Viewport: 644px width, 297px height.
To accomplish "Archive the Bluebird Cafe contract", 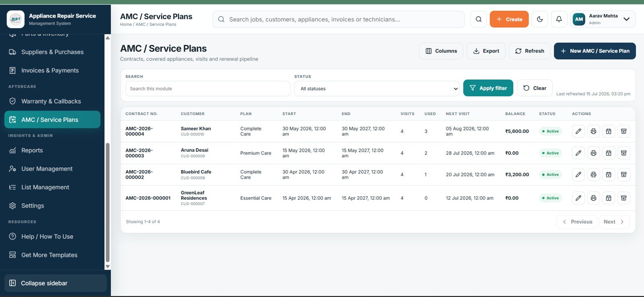I will [x=623, y=175].
